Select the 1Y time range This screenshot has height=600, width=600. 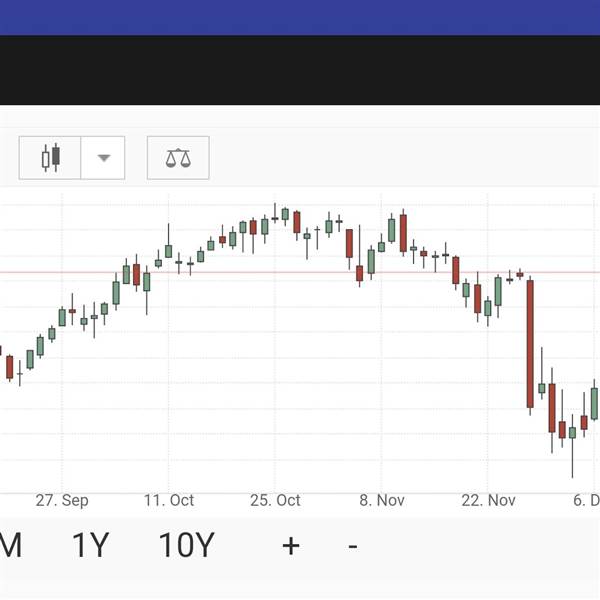91,545
